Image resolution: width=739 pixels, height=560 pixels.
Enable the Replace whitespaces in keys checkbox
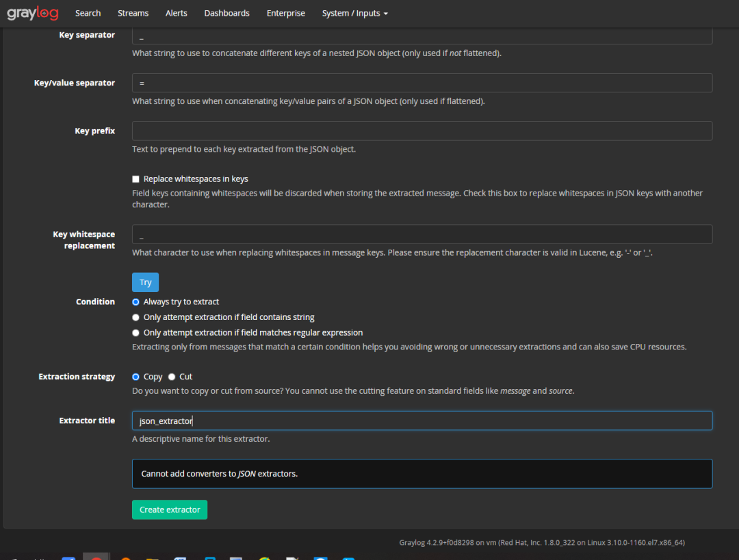(135, 178)
